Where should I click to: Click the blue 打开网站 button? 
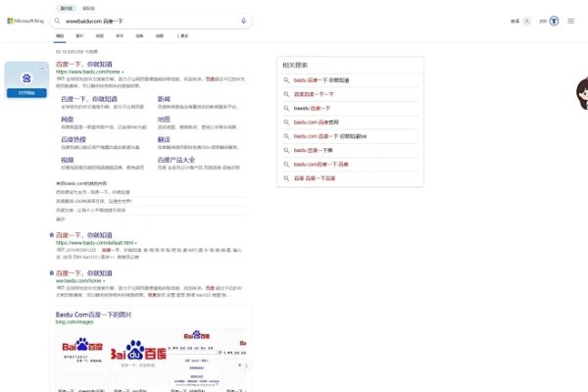pos(25,94)
